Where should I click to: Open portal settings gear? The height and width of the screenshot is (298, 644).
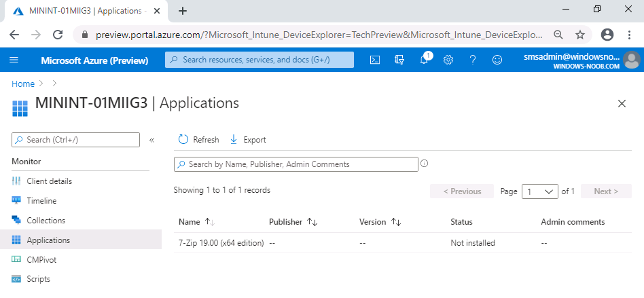click(448, 60)
